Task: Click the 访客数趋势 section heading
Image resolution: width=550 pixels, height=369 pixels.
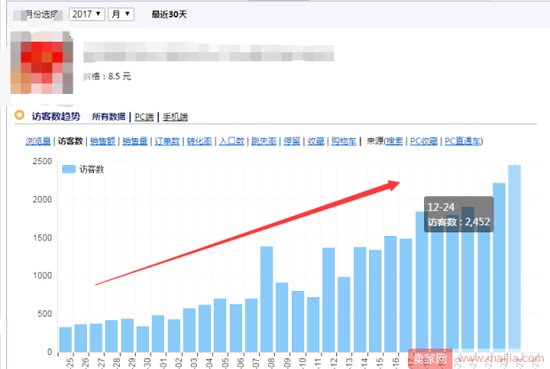Action: pos(56,116)
